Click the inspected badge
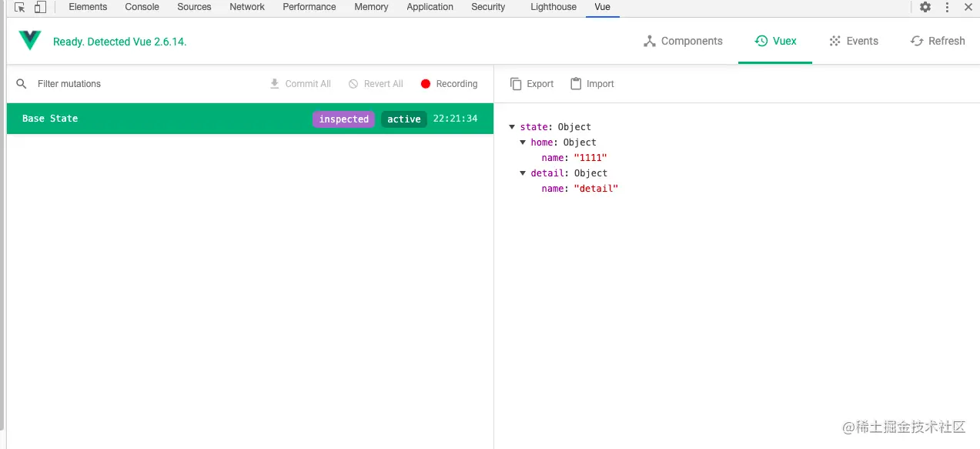This screenshot has height=449, width=980. 343,119
